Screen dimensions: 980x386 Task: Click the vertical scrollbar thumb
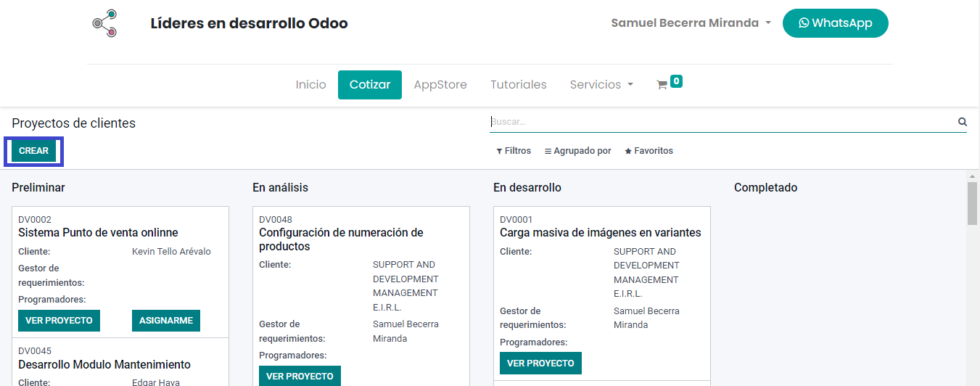pyautogui.click(x=973, y=204)
